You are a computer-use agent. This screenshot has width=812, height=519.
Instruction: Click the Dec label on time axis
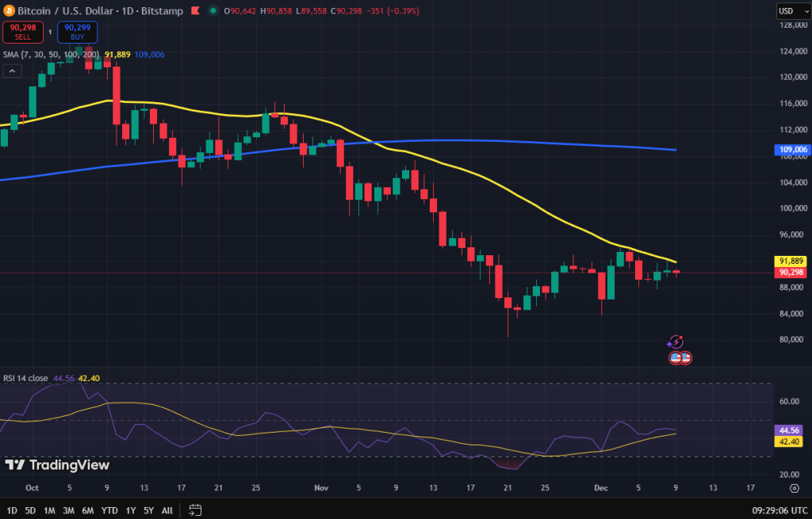click(601, 488)
